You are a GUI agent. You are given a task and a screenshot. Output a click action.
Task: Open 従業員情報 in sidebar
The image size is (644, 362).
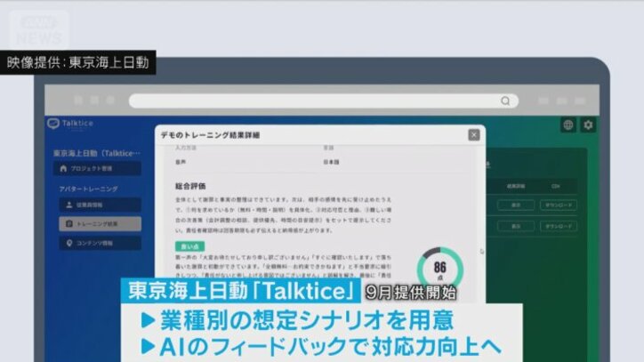click(x=100, y=205)
